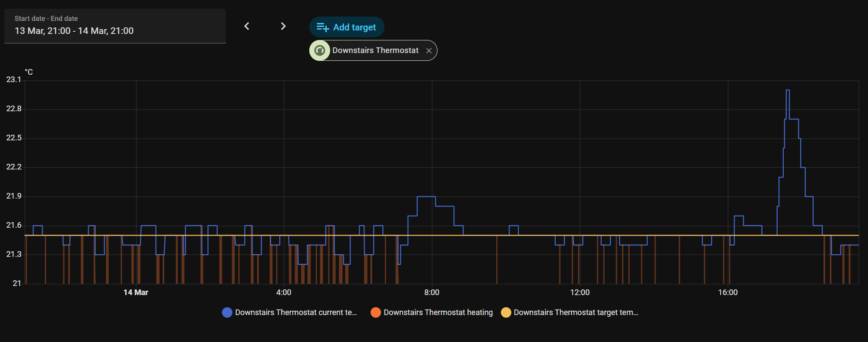Viewport: 868px width, 342px height.
Task: Click the Add target button
Action: pyautogui.click(x=347, y=27)
